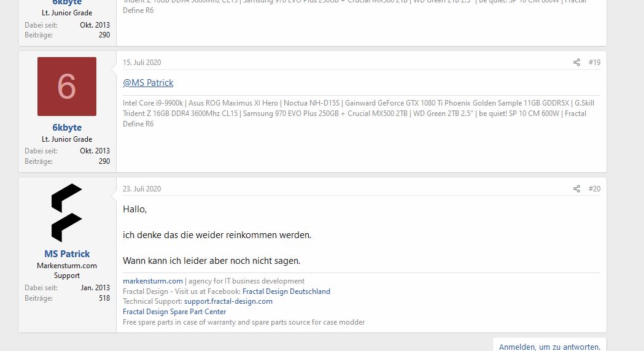Open Fractal Design Spare Part Center link

pyautogui.click(x=174, y=312)
